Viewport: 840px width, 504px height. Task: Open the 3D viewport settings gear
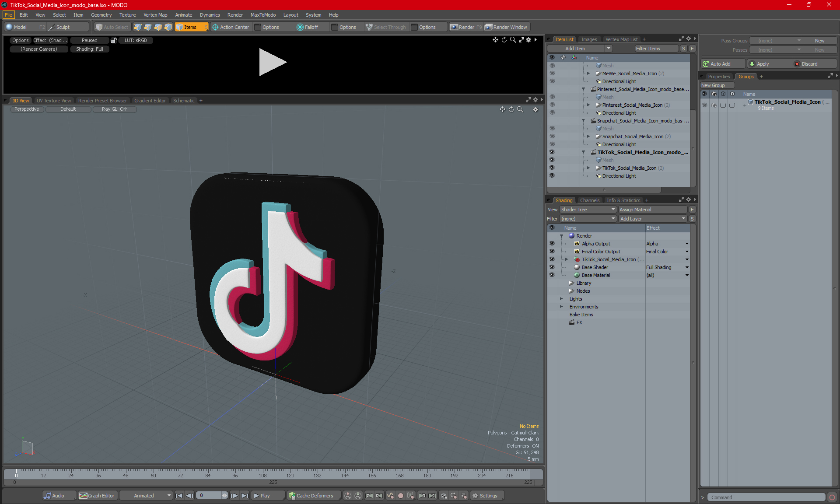pyautogui.click(x=535, y=109)
